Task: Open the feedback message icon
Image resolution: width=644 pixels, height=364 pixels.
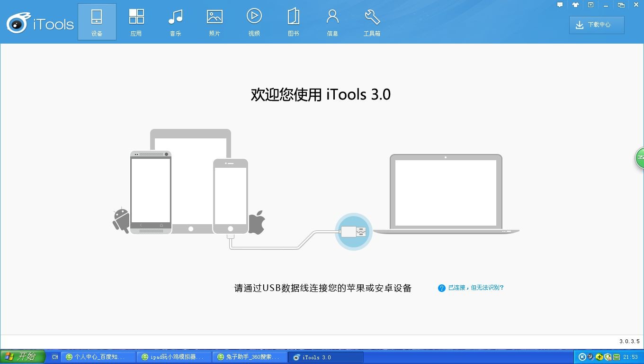Action: [560, 5]
